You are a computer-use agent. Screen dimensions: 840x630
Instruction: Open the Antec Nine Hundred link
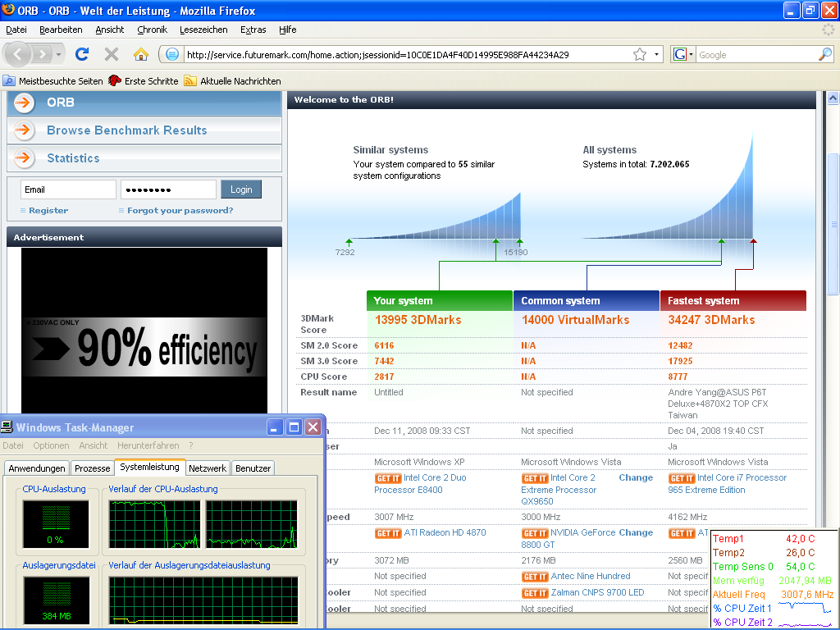591,577
